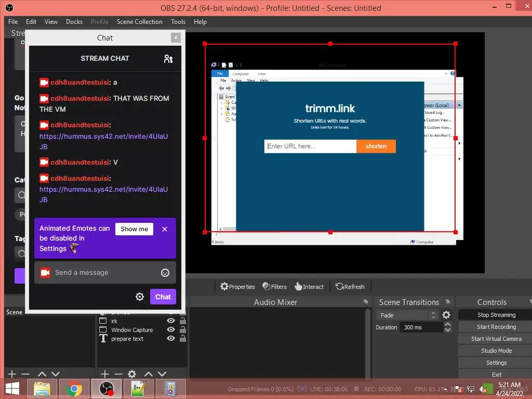This screenshot has height=399, width=532.
Task: Open the first hummus.sys42.net invite link
Action: pos(103,141)
